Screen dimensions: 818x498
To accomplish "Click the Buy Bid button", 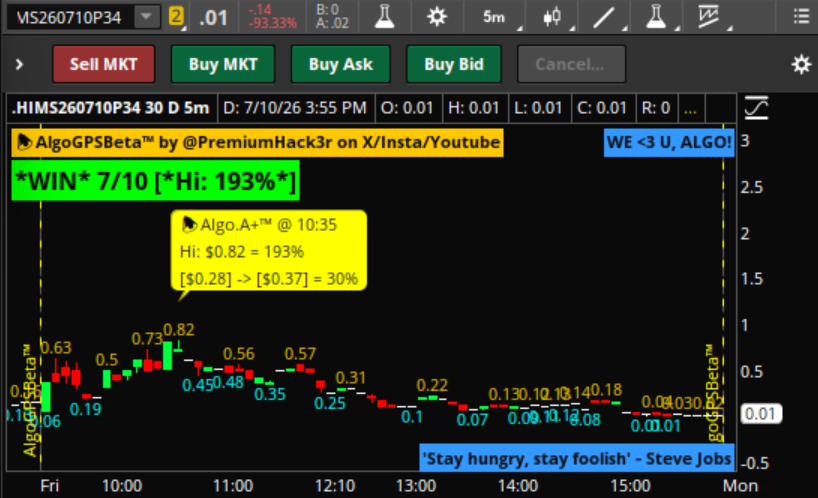I will (454, 64).
